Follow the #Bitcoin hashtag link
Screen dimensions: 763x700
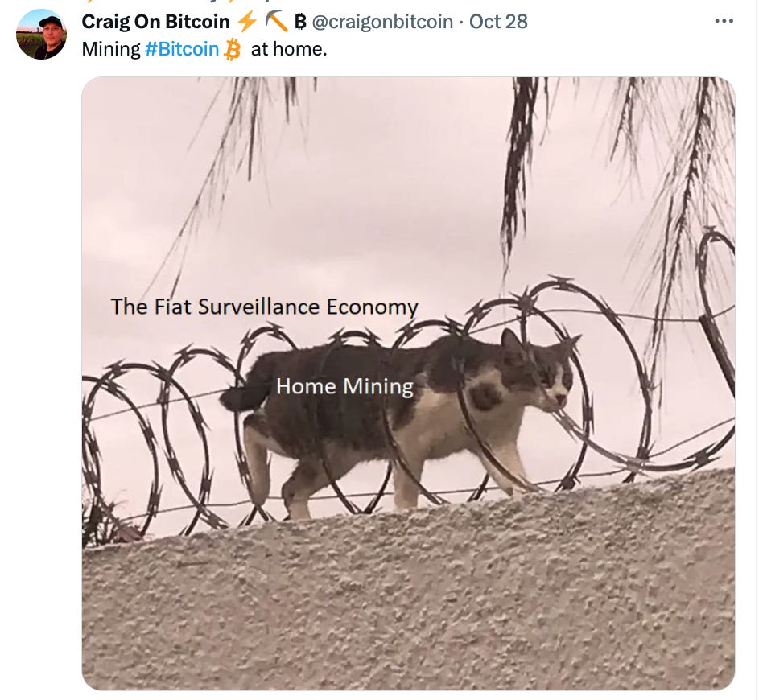click(182, 49)
